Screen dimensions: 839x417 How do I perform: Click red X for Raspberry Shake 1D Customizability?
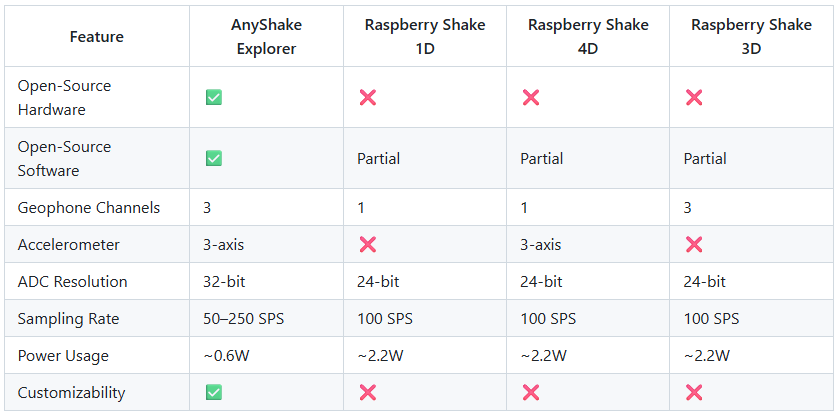[x=368, y=392]
